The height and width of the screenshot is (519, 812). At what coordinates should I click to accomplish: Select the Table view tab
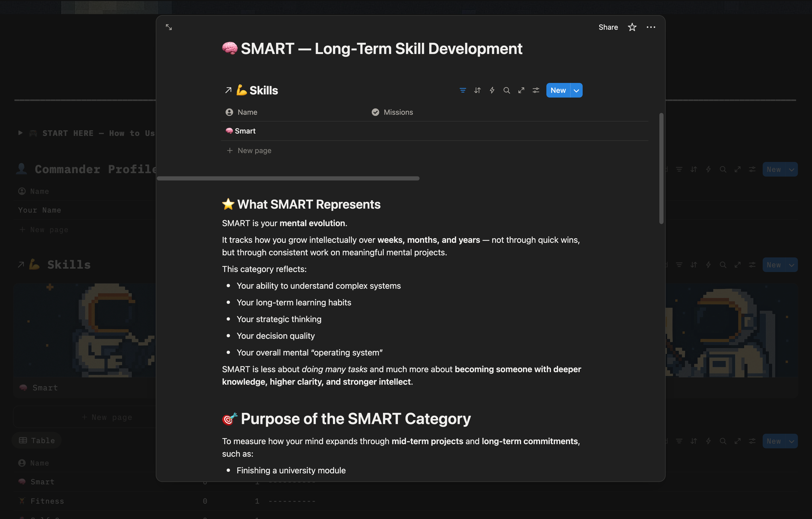pos(37,440)
